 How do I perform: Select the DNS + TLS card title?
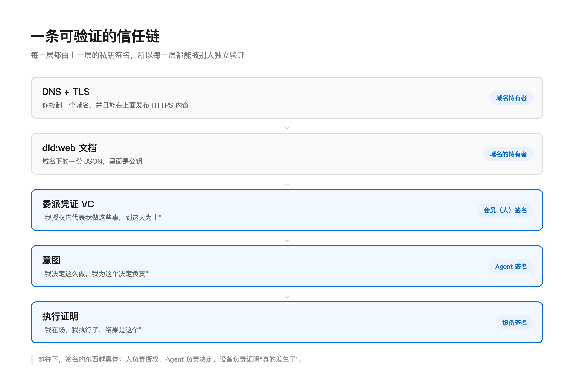tap(66, 92)
